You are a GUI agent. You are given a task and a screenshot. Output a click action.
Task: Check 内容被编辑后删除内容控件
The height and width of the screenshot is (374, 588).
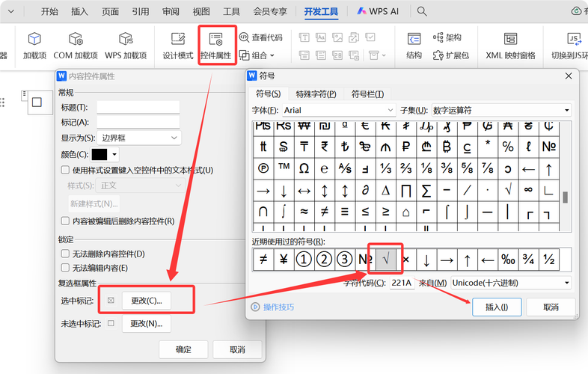click(x=65, y=221)
